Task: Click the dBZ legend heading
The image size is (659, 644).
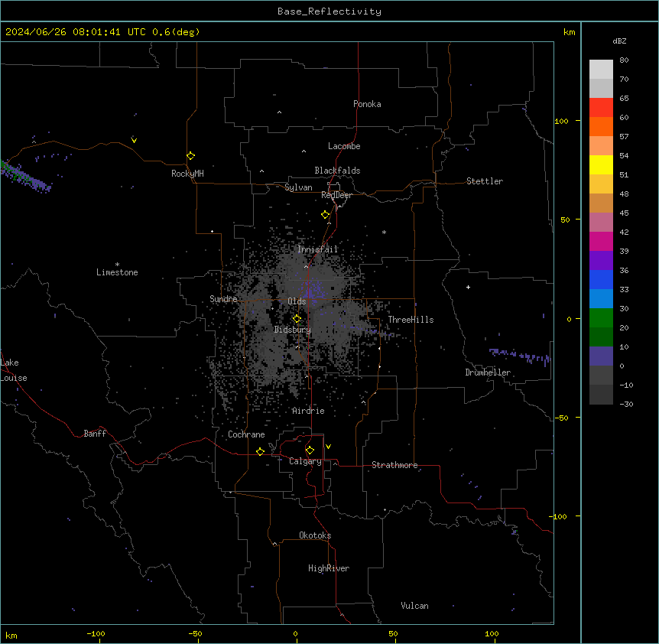Action: 619,41
